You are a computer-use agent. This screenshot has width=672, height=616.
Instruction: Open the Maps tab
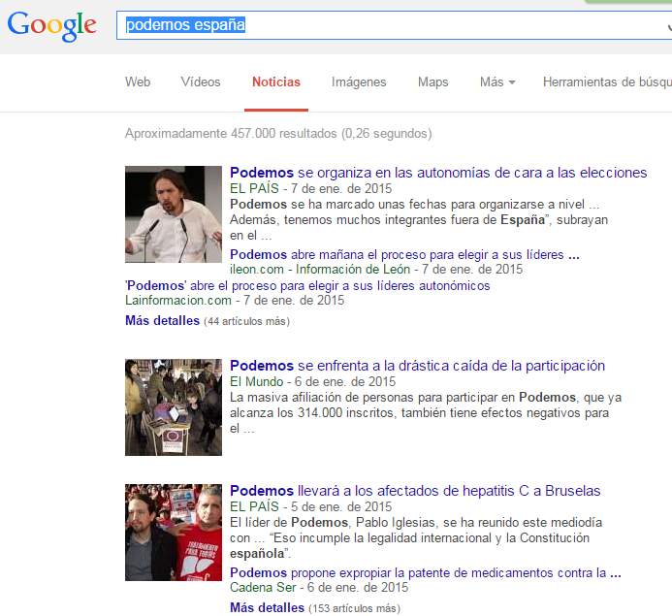click(x=432, y=81)
